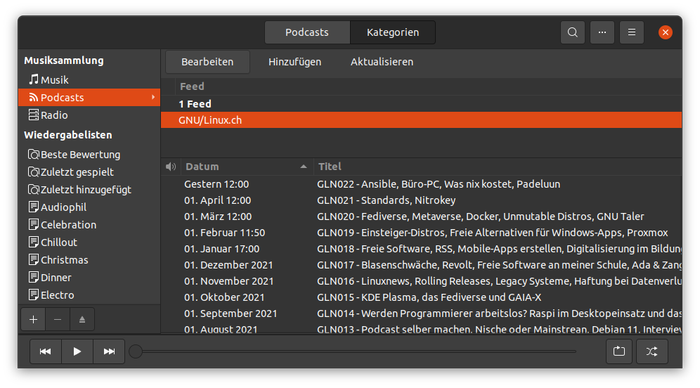Click the date '01. Januar 17:00'
This screenshot has width=700, height=388.
221,249
